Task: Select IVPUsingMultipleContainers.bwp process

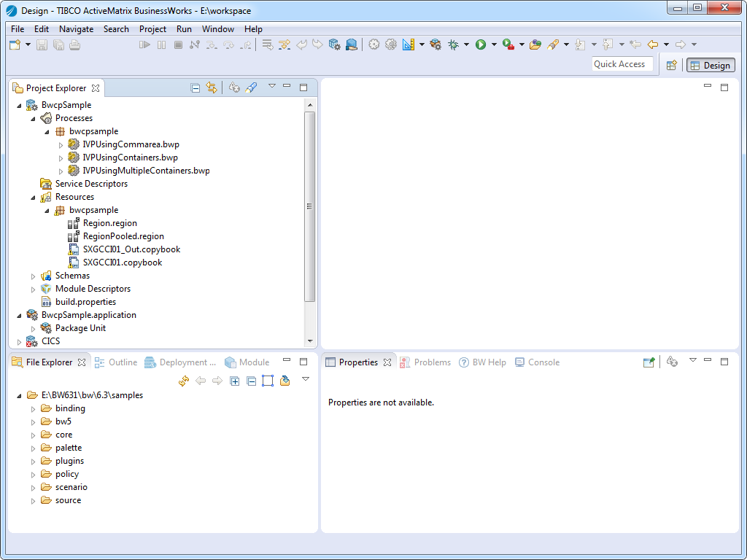Action: click(146, 171)
